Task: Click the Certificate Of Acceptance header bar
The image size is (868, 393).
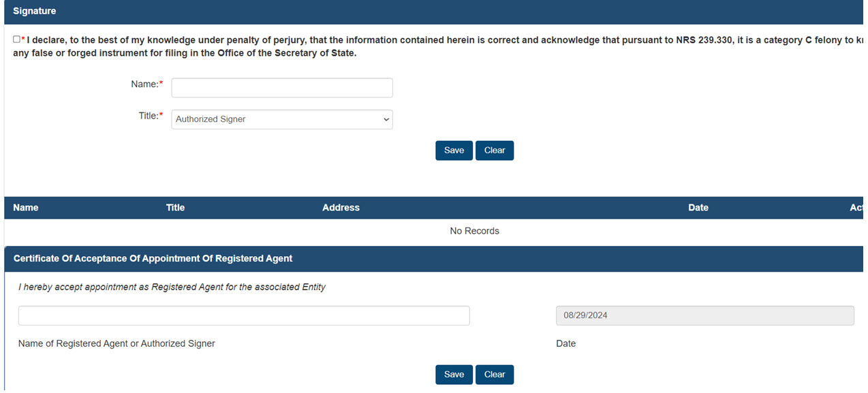Action: click(433, 259)
